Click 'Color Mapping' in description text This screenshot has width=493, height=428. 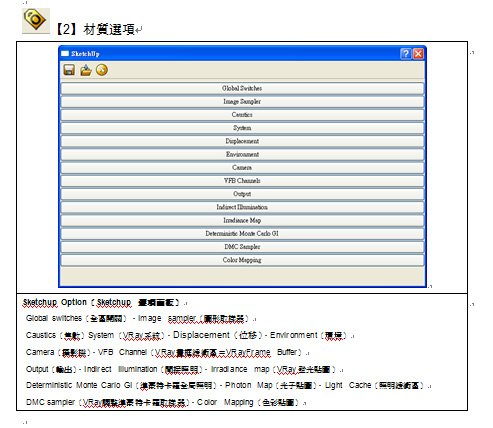(x=225, y=402)
